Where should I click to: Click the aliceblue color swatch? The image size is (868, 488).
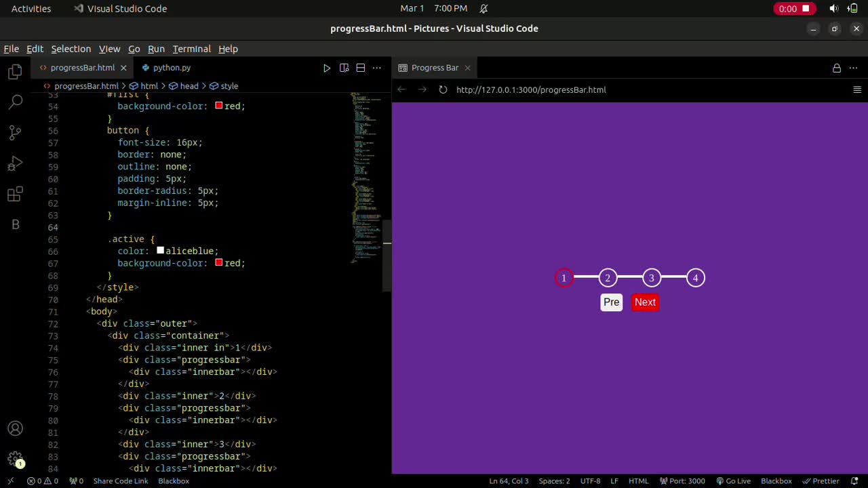[x=161, y=251]
